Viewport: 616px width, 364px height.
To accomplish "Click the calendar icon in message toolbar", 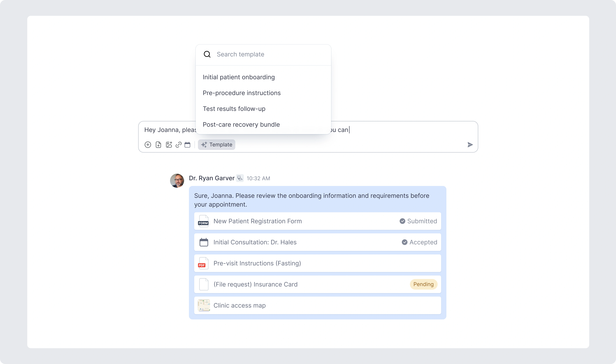I will 188,145.
